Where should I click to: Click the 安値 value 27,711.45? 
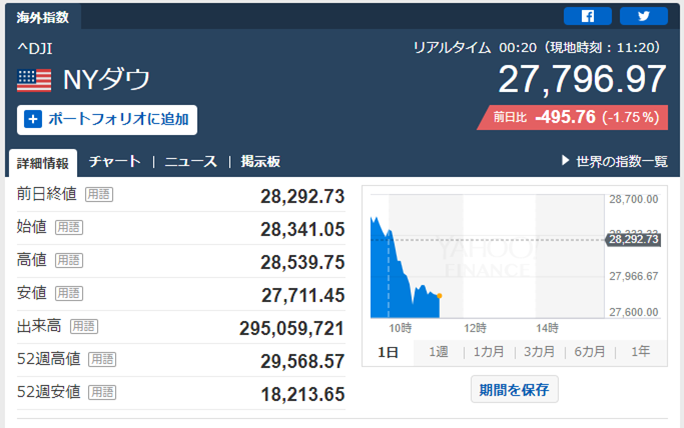point(303,295)
